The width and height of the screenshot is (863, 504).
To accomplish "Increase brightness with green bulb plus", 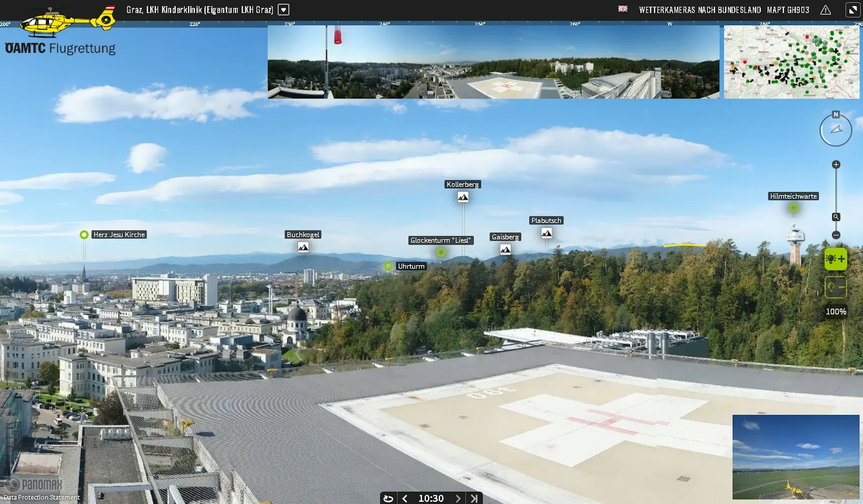I will [836, 259].
